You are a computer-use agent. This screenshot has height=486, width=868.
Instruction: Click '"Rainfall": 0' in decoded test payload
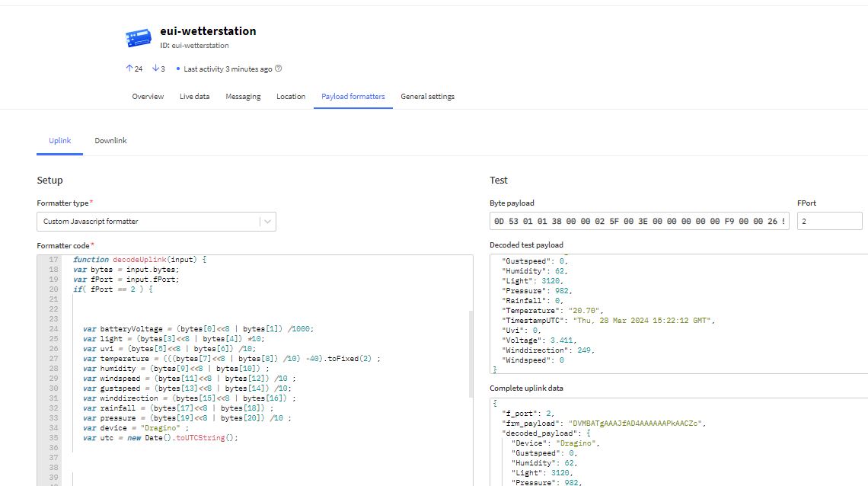click(532, 301)
